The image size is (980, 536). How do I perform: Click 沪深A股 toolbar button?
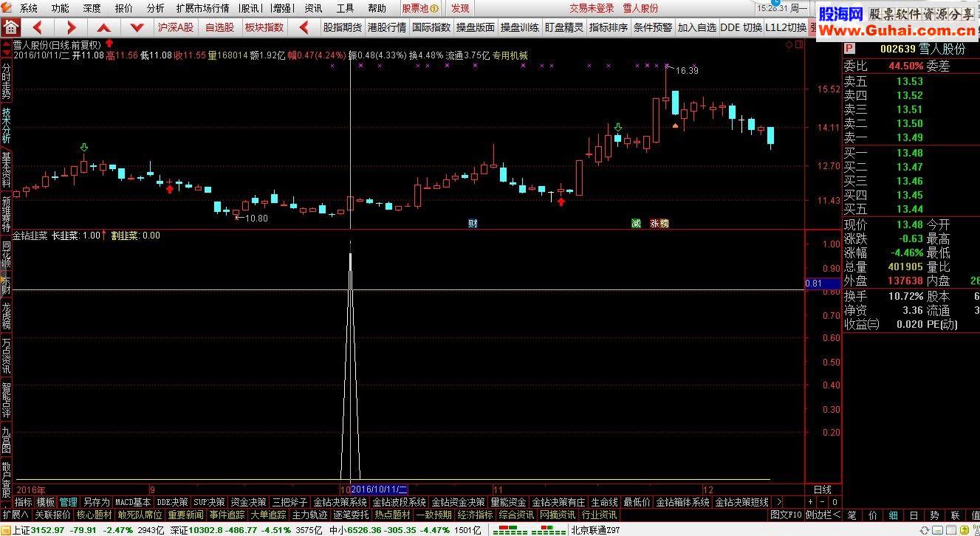(176, 27)
